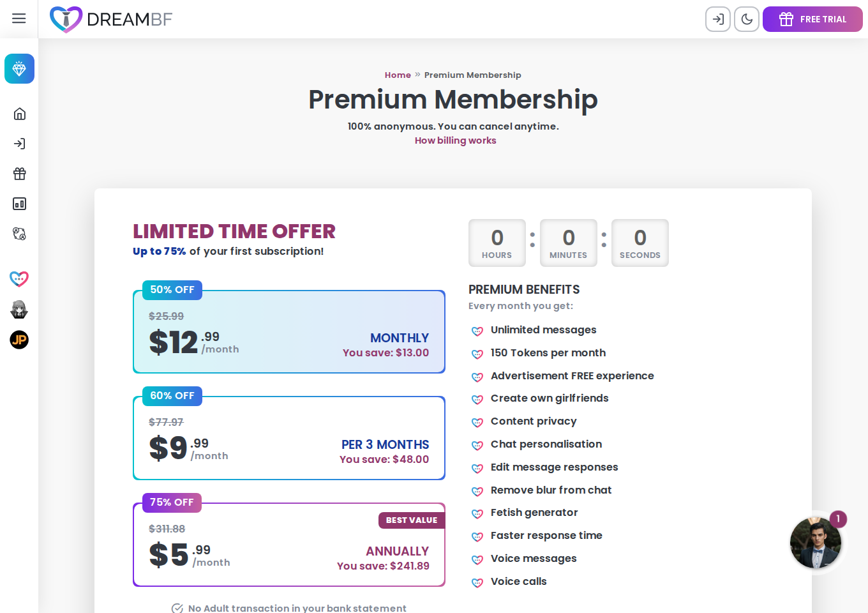Click the Home breadcrumb link
Screen dimensions: 868x613
(x=398, y=75)
